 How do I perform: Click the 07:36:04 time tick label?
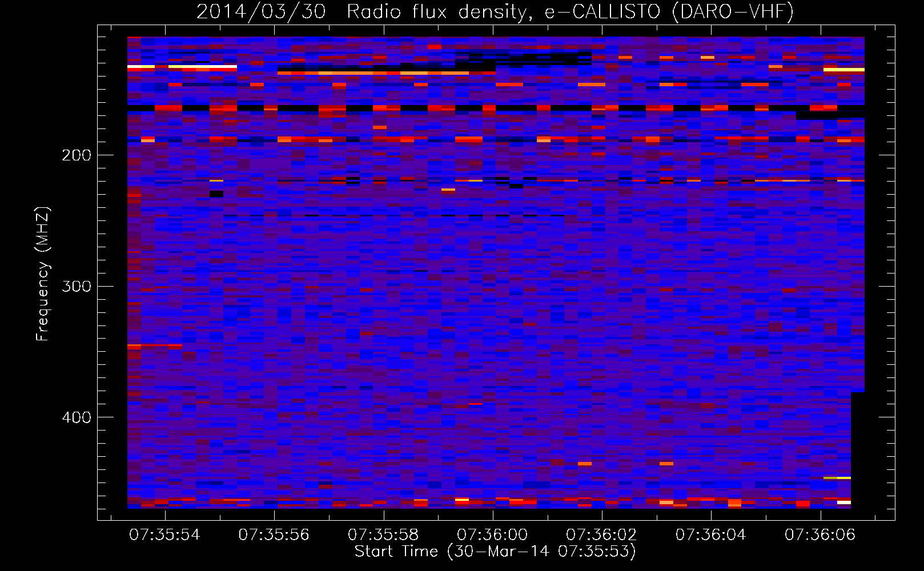click(711, 535)
